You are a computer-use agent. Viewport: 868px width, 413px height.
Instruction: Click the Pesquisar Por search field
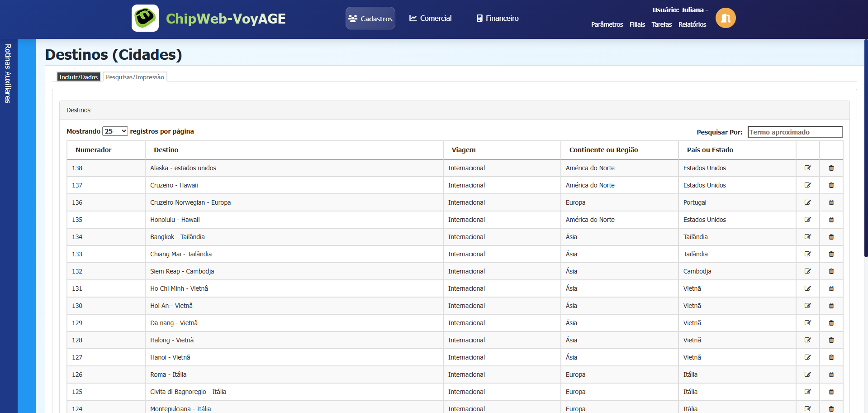click(794, 132)
